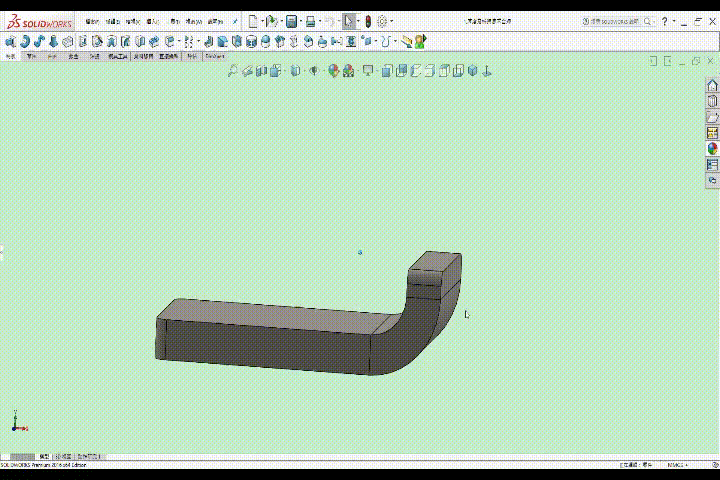Expand the New document dropdown arrow
Screen dimensions: 720x480
coord(262,21)
